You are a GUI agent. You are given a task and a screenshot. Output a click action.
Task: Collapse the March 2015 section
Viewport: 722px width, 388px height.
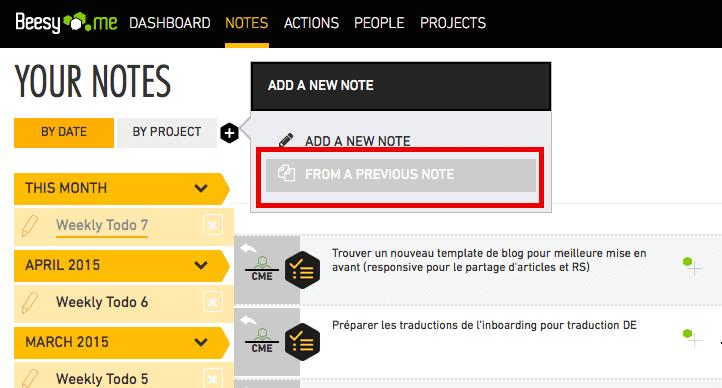[x=201, y=342]
